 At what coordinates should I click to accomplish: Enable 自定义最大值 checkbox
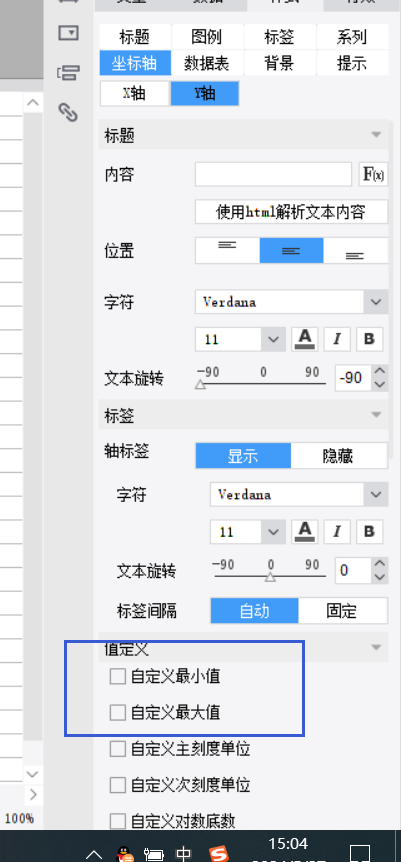118,713
